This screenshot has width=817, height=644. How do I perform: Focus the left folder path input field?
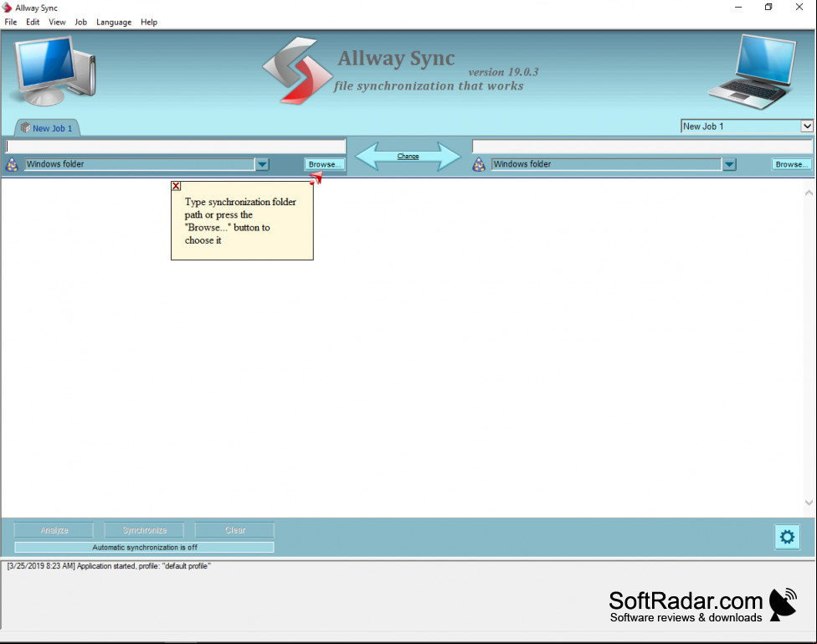(176, 146)
